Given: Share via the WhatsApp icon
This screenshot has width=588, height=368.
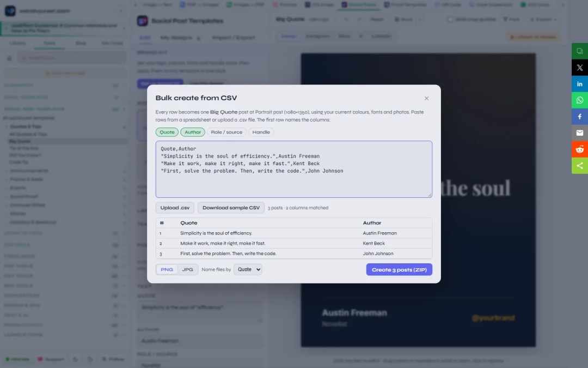Looking at the screenshot, I should point(579,100).
